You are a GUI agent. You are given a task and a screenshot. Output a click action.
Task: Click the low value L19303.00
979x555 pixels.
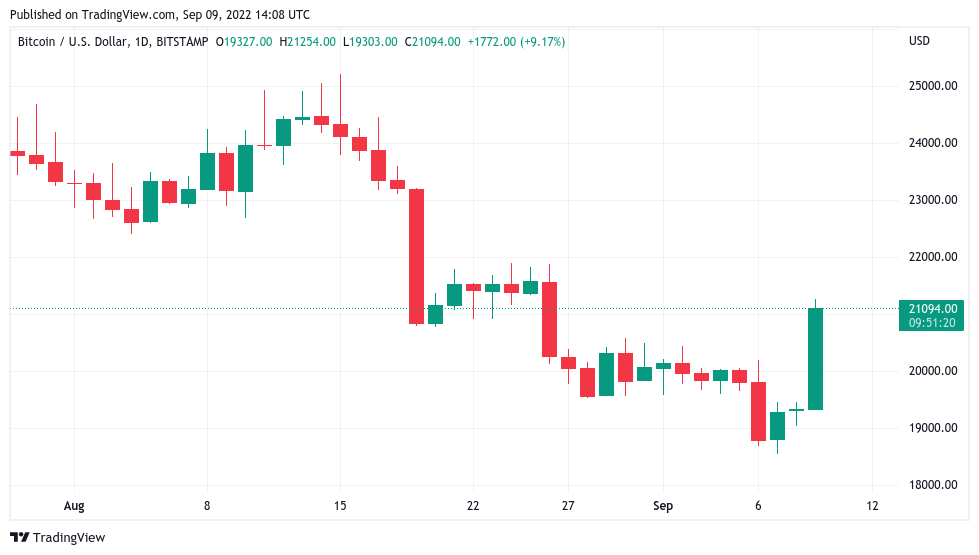coord(371,41)
